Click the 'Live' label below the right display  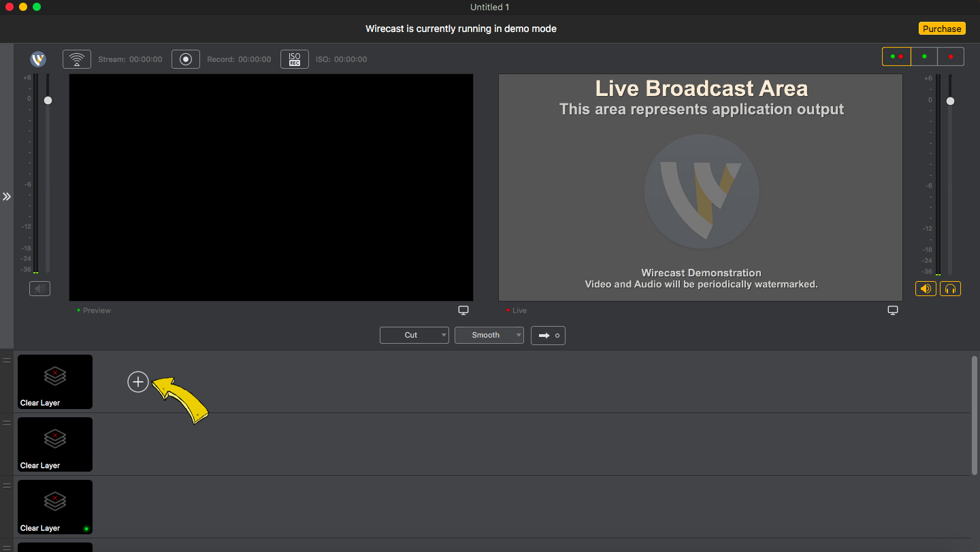click(x=519, y=310)
